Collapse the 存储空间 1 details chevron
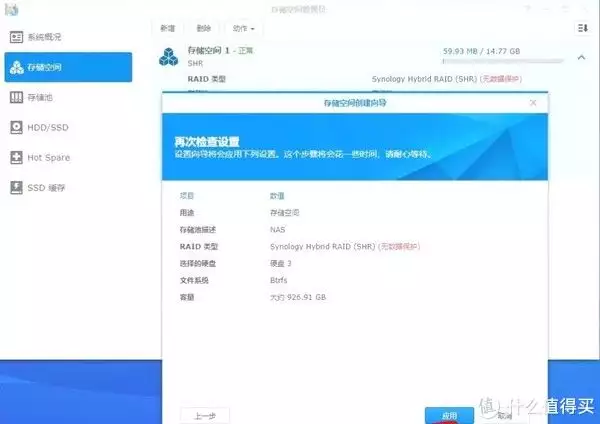 point(581,57)
